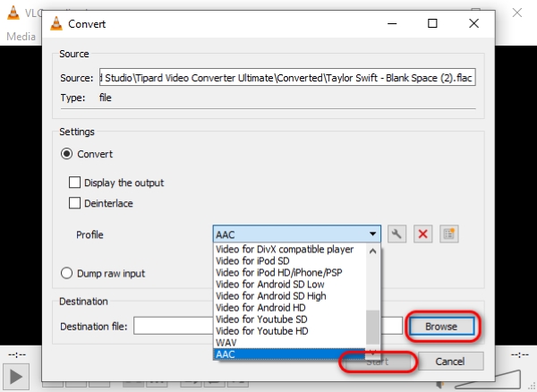Choose Video for DivX compatible player

point(285,249)
